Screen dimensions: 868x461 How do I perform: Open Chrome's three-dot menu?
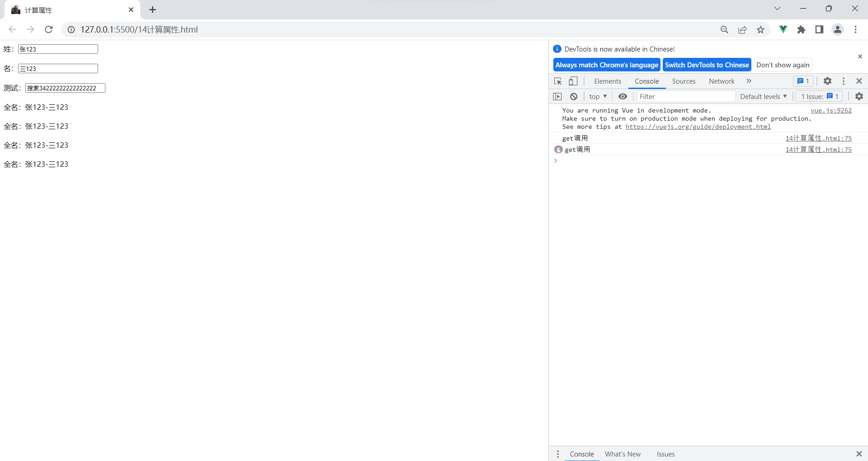point(855,29)
